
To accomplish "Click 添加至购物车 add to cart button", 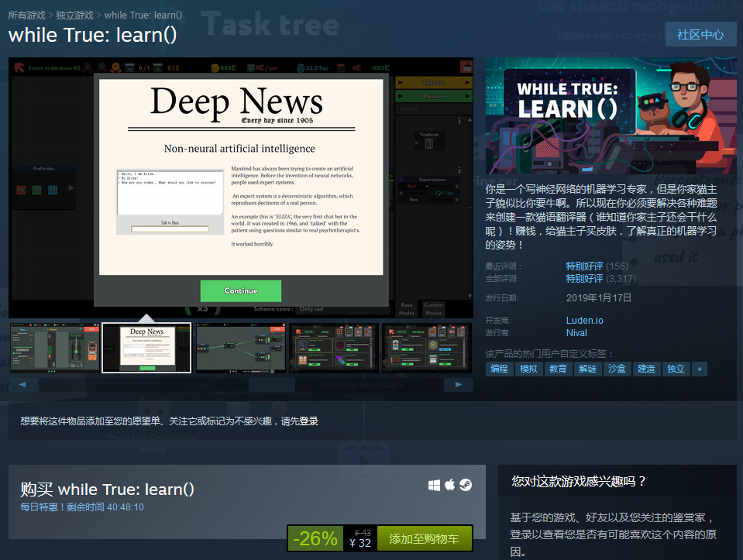I will click(x=424, y=538).
